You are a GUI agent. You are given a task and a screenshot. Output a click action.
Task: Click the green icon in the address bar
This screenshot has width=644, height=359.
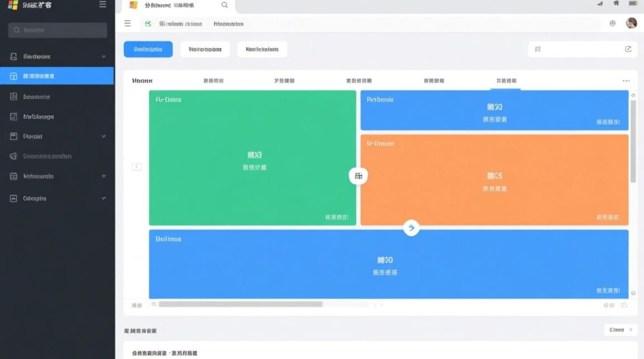[x=148, y=23]
